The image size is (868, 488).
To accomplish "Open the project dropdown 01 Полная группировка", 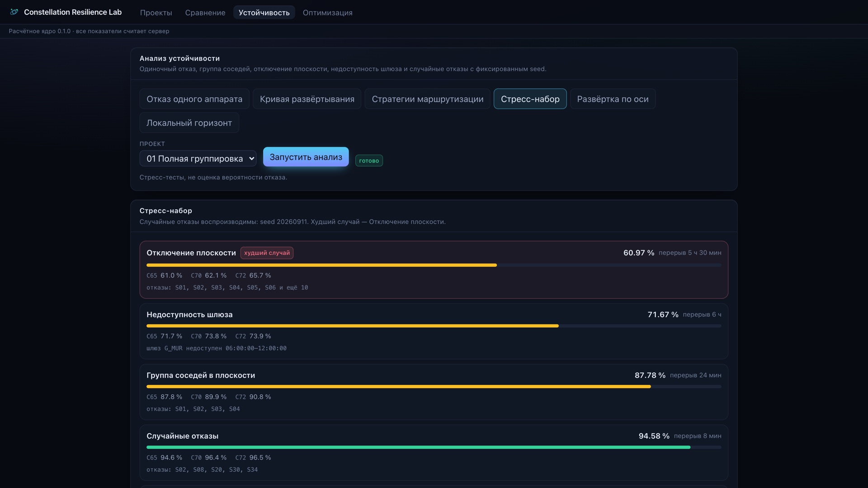I will pyautogui.click(x=198, y=159).
